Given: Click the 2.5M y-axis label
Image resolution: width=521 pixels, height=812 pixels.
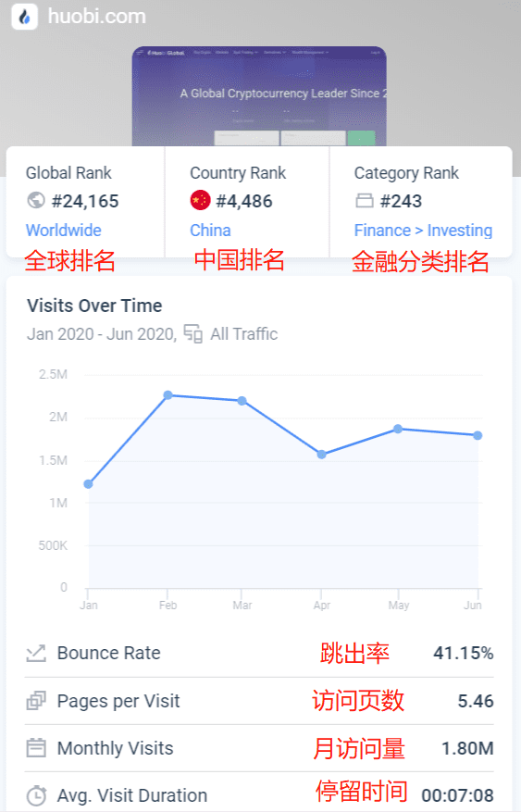Looking at the screenshot, I should (x=54, y=374).
